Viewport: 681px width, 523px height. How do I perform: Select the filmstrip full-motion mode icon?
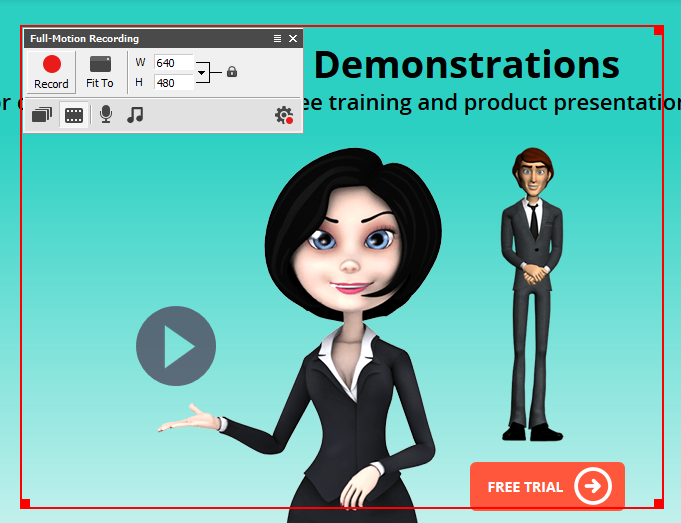[74, 115]
